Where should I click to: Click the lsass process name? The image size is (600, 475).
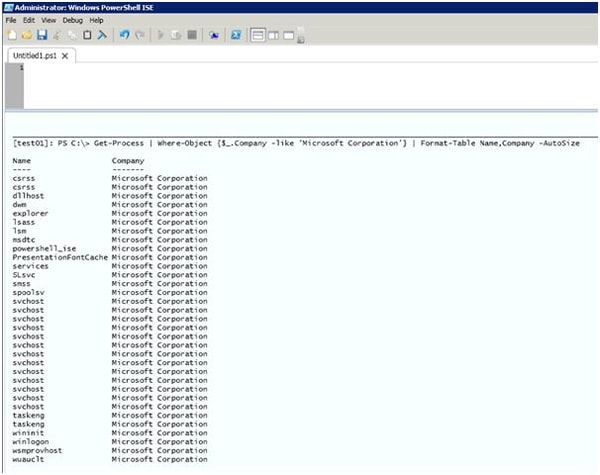pos(24,222)
